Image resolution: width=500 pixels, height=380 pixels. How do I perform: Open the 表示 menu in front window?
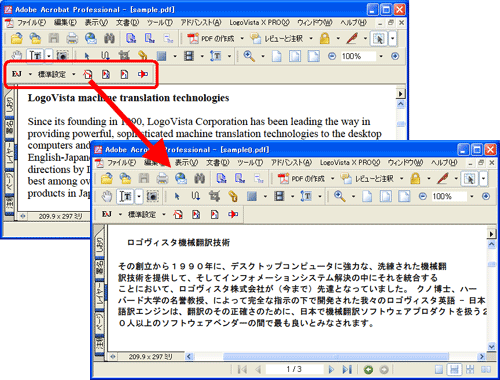(186, 163)
